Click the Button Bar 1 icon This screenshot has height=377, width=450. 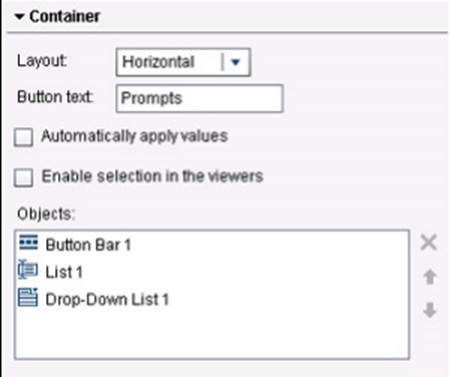coord(28,243)
